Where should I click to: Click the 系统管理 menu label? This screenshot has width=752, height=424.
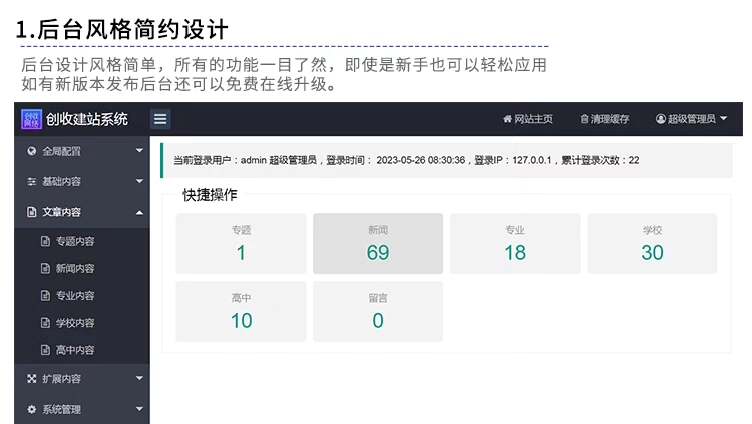pos(61,409)
